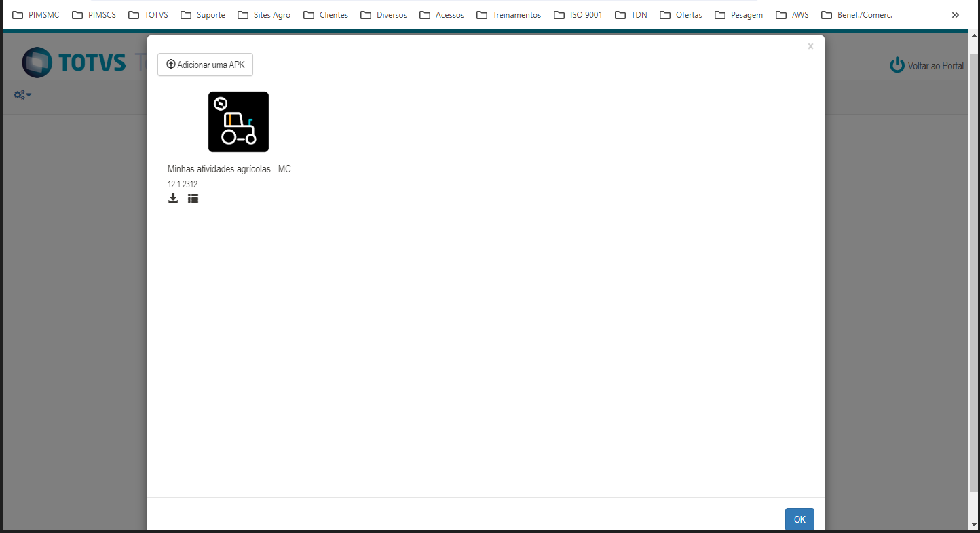This screenshot has width=980, height=533.
Task: Click the TOTVS logo
Action: tap(73, 62)
